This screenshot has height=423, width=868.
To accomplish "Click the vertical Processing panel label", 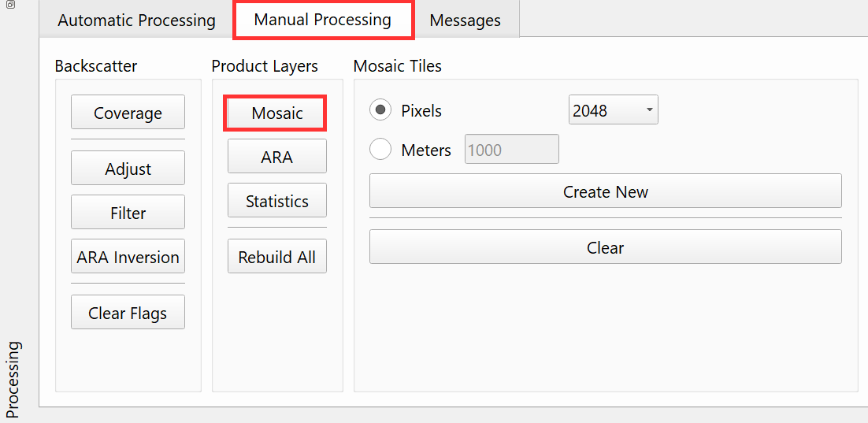I will pos(13,378).
